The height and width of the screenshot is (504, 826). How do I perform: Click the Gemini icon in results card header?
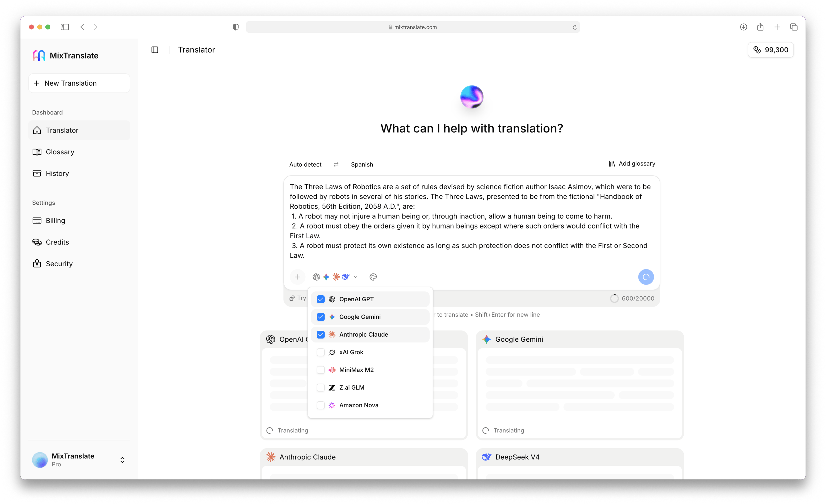pos(486,339)
